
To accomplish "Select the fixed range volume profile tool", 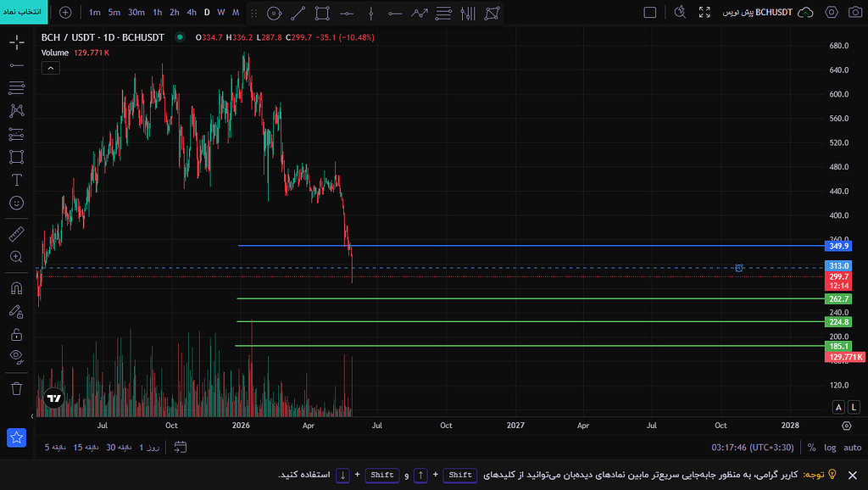I will coord(468,13).
